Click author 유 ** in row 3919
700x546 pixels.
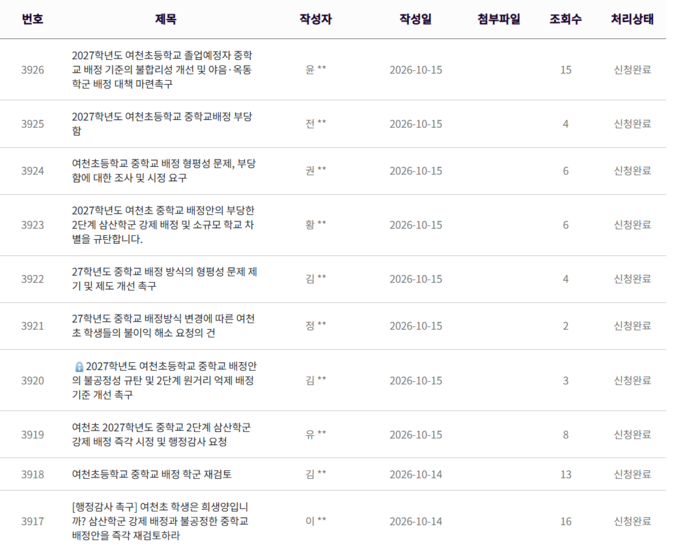tap(316, 434)
